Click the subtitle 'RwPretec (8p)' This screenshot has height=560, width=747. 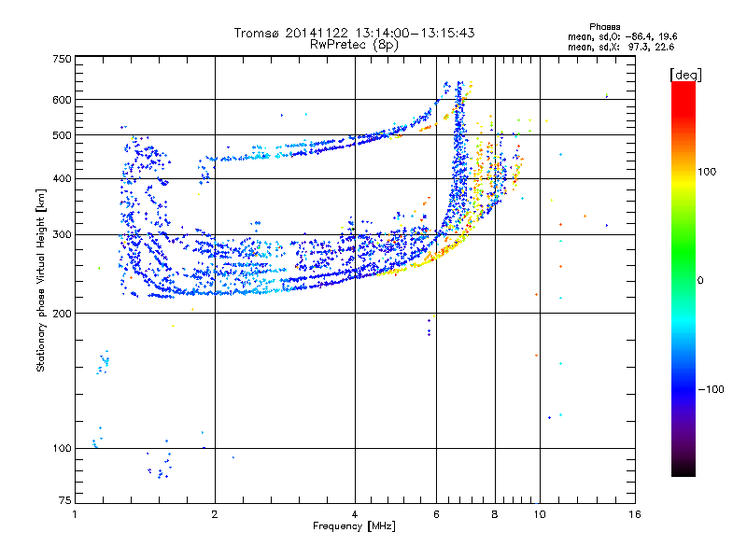pyautogui.click(x=354, y=45)
